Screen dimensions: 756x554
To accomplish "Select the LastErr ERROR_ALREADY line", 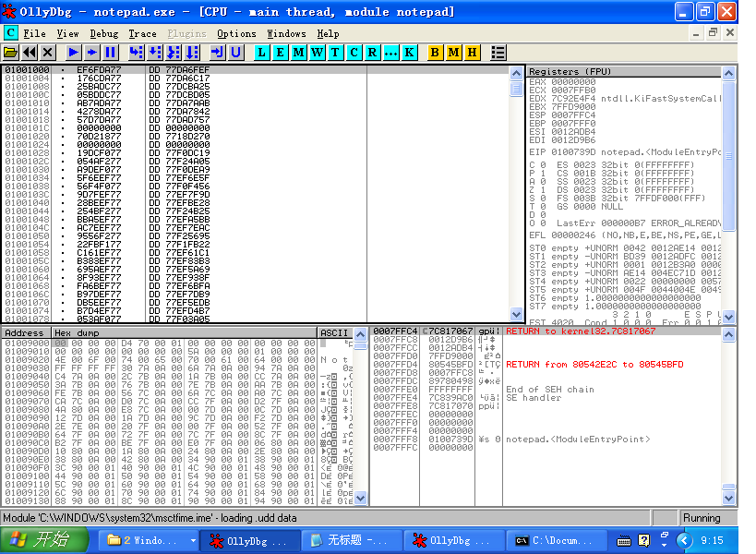I will (x=639, y=223).
